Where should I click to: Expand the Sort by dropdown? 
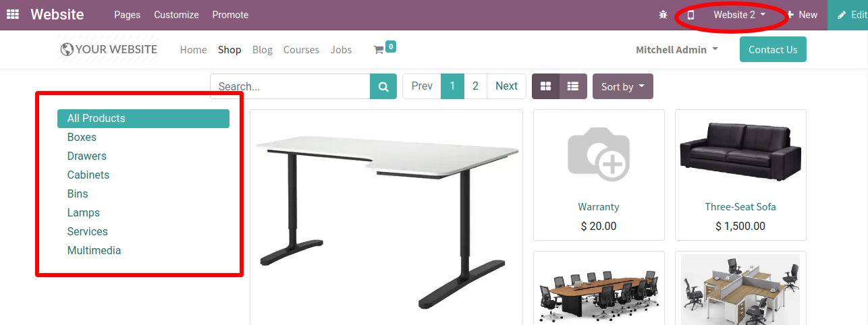click(623, 86)
